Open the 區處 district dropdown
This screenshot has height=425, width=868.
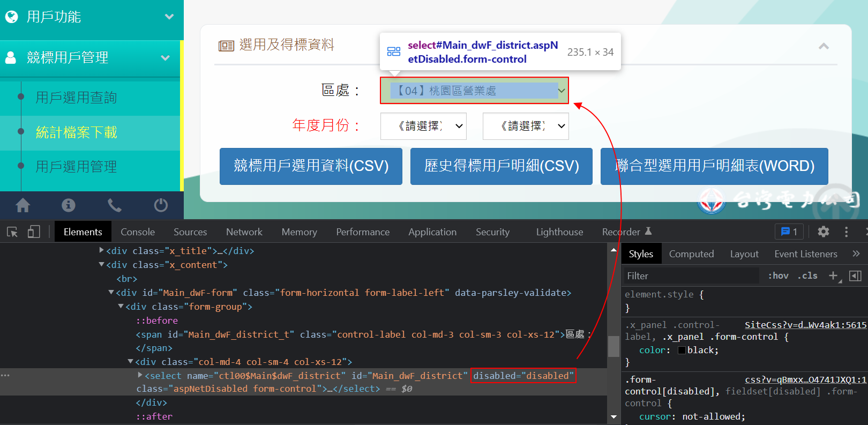(x=474, y=91)
